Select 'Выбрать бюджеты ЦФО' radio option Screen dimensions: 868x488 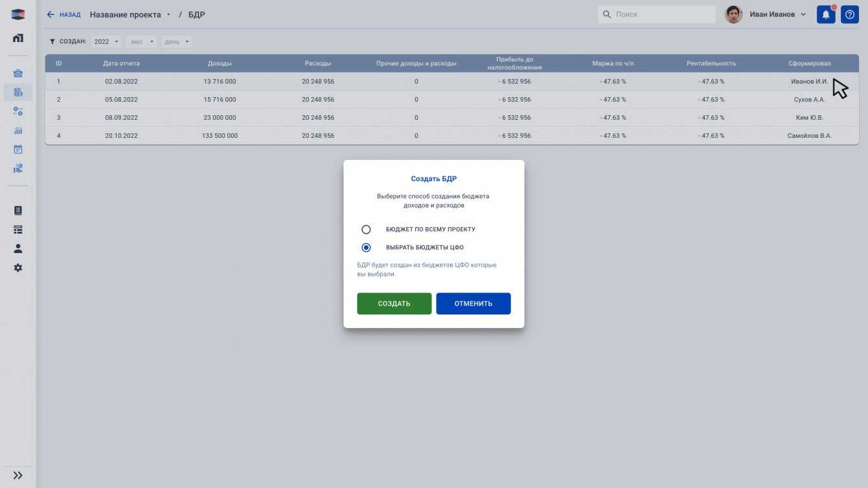click(x=366, y=247)
